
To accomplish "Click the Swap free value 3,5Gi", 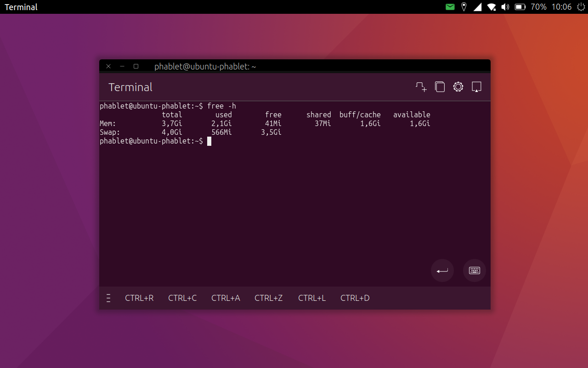I will [271, 132].
